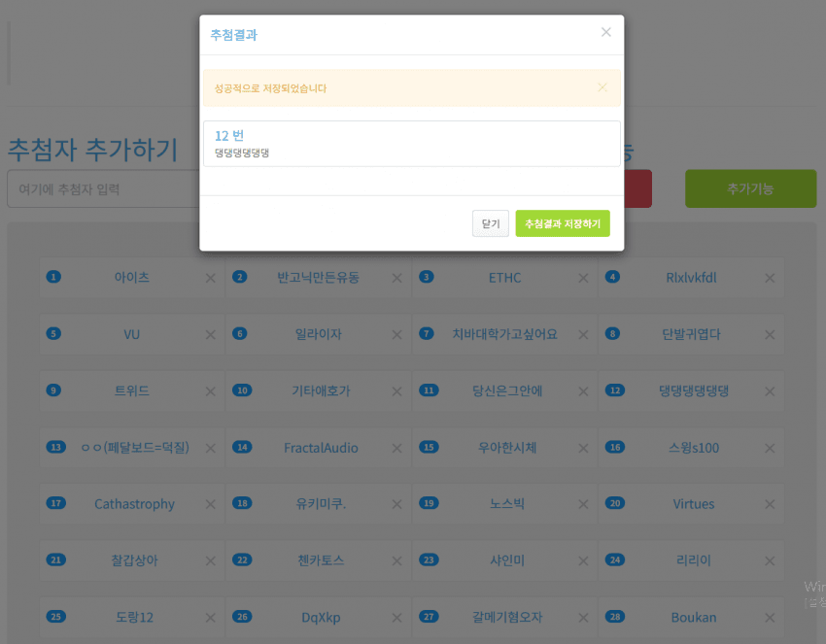826x644 pixels.
Task: Focus the 여기에 추첨자 입력 field
Action: 102,188
